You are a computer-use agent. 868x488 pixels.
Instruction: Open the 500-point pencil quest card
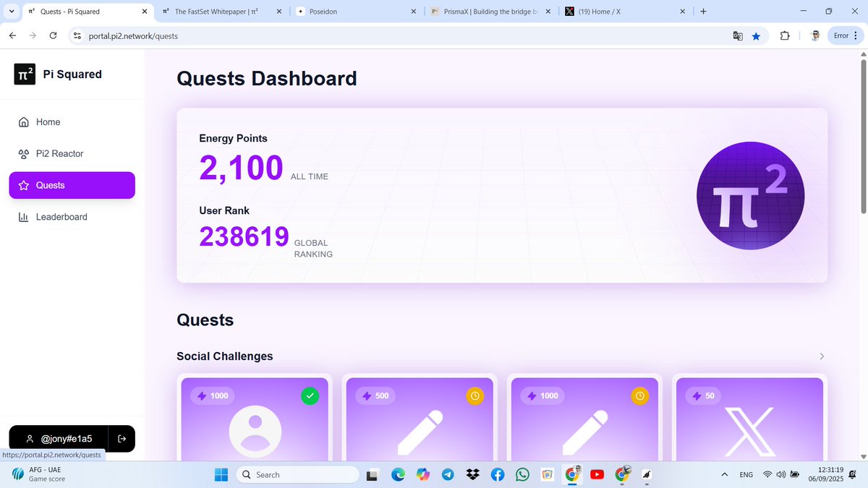[x=420, y=419]
